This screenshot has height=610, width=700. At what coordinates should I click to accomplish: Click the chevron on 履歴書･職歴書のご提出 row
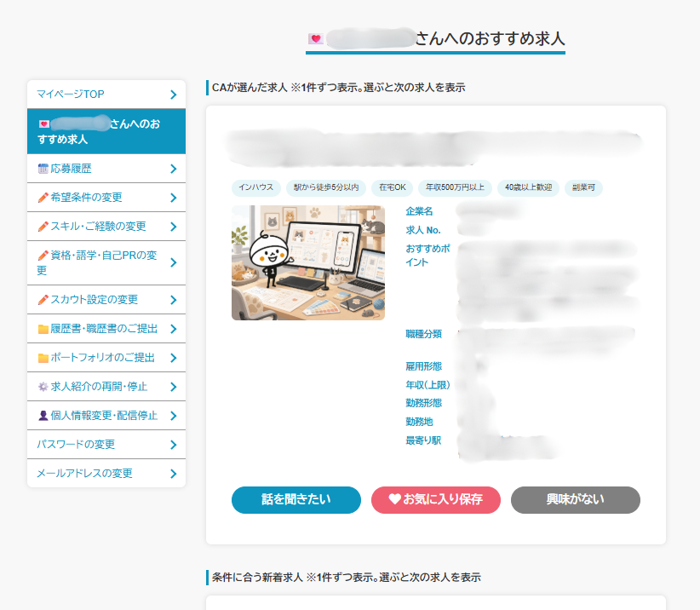coord(174,329)
